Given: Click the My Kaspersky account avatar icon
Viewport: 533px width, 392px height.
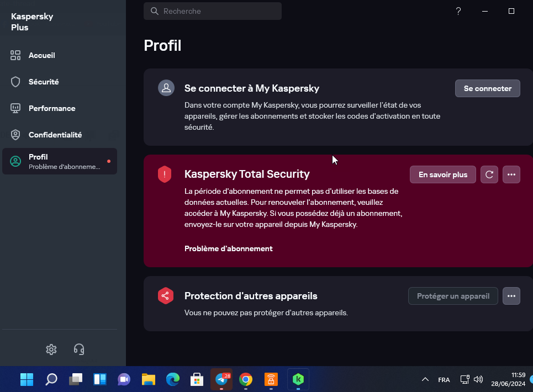Looking at the screenshot, I should [x=166, y=88].
